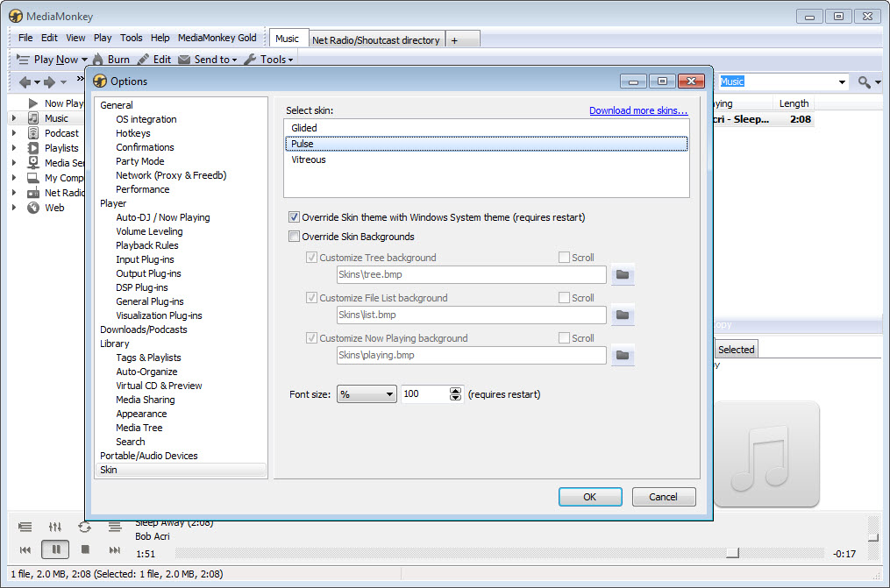Toggle Customize Tree background checkbox
This screenshot has width=890, height=588.
pyautogui.click(x=311, y=258)
